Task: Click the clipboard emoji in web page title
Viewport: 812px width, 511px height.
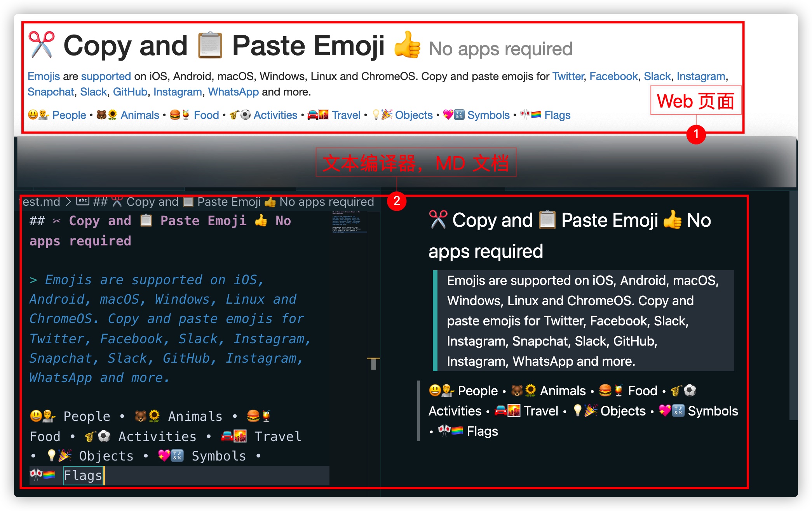Action: (210, 45)
